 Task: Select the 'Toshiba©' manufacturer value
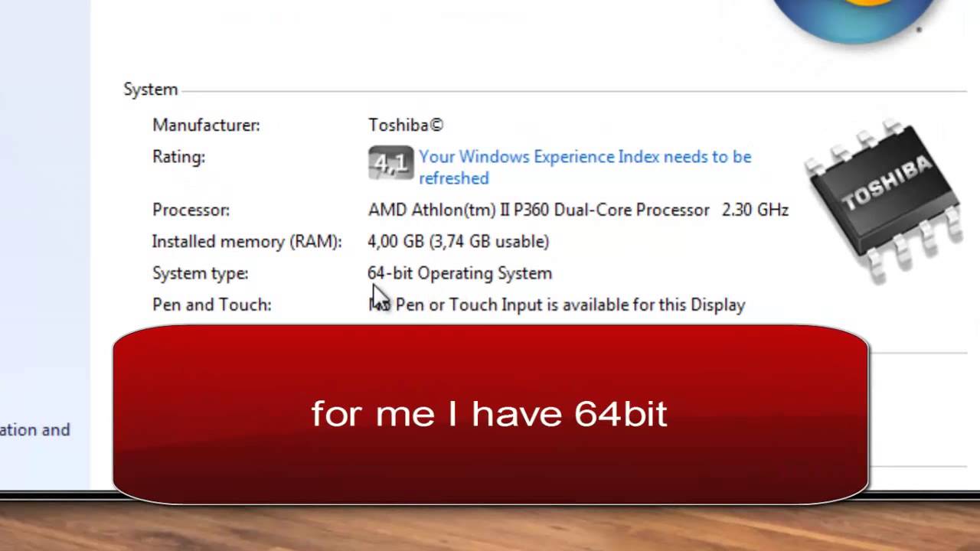(406, 125)
